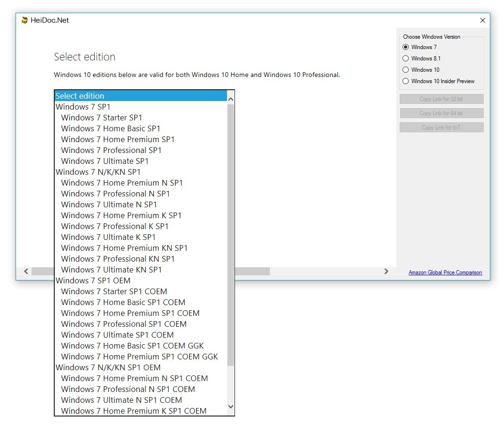Image resolution: width=504 pixels, height=425 pixels.
Task: Click Copy Link for IoT button
Action: (x=441, y=127)
